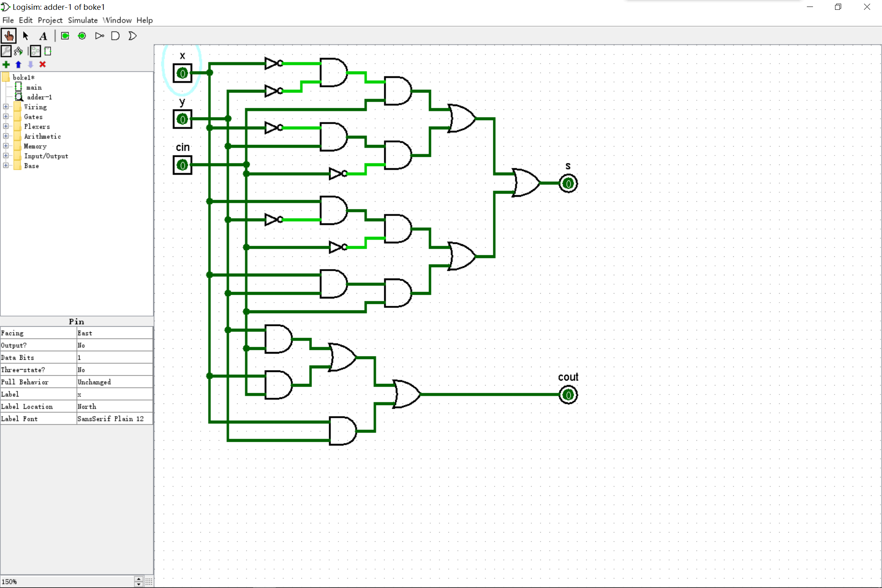
Task: Select main circuit in project tree
Action: 33,87
